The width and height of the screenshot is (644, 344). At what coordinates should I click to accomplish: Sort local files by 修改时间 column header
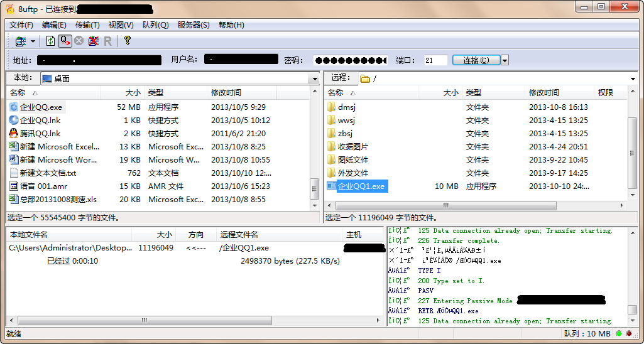click(x=226, y=93)
